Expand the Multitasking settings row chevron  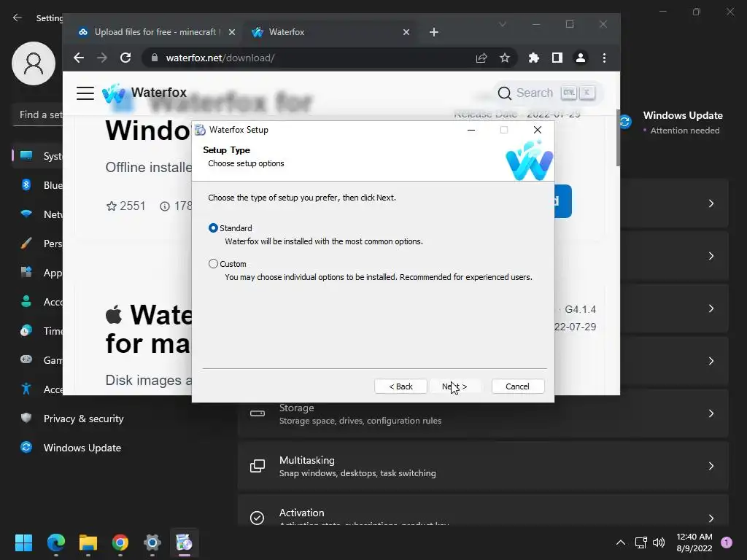711,466
